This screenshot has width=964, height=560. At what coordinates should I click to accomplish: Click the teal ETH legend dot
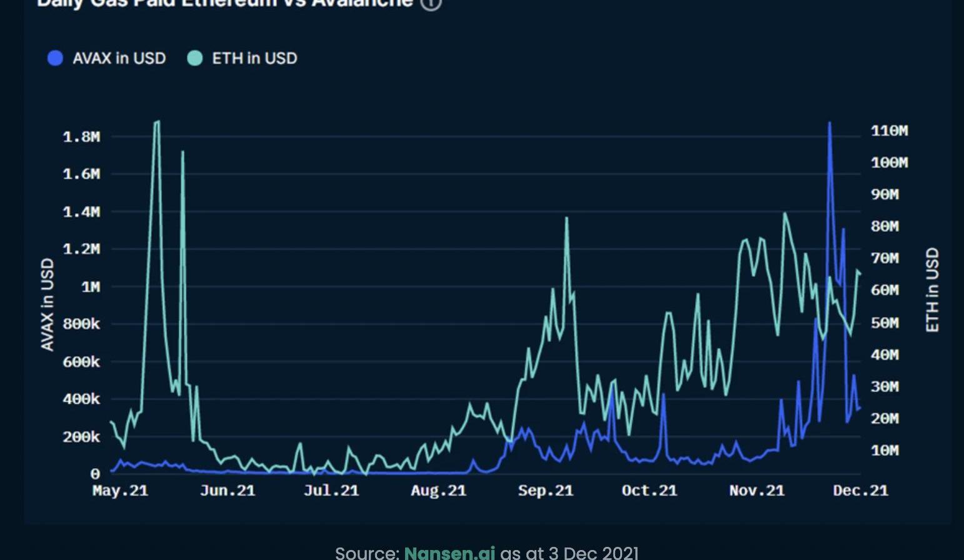point(195,59)
